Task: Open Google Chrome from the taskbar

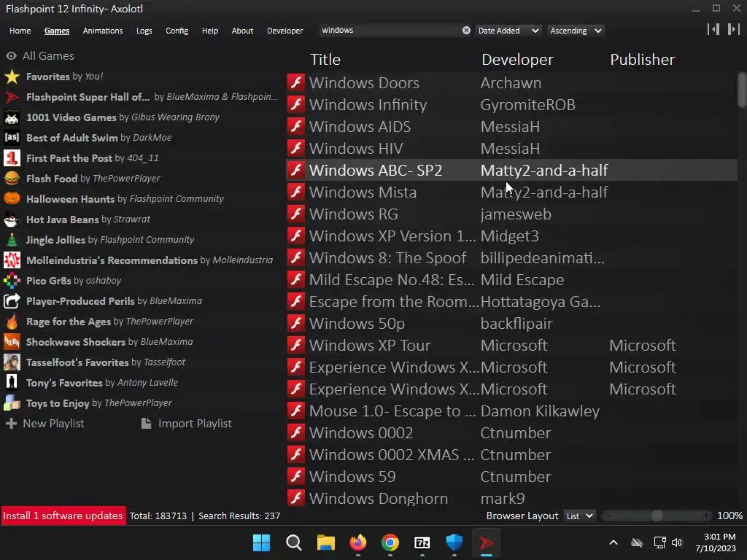Action: click(x=390, y=542)
